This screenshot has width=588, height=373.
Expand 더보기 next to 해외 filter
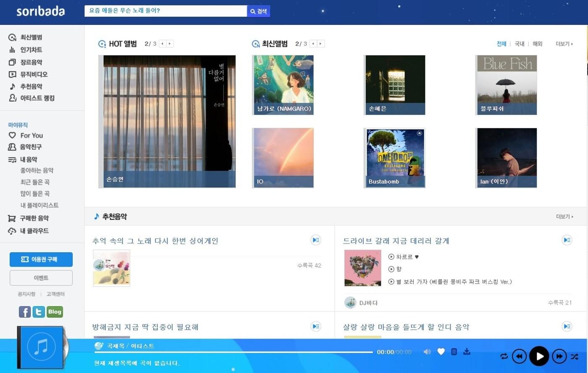tap(562, 44)
